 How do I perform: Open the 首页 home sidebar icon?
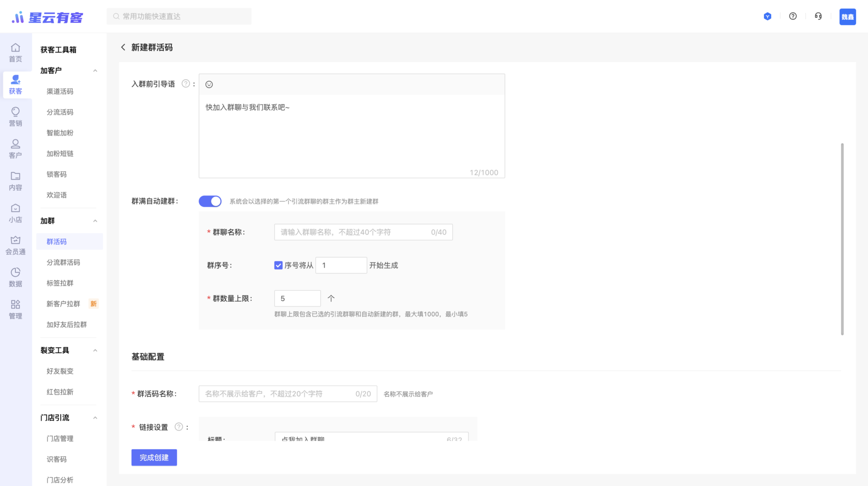click(x=15, y=53)
